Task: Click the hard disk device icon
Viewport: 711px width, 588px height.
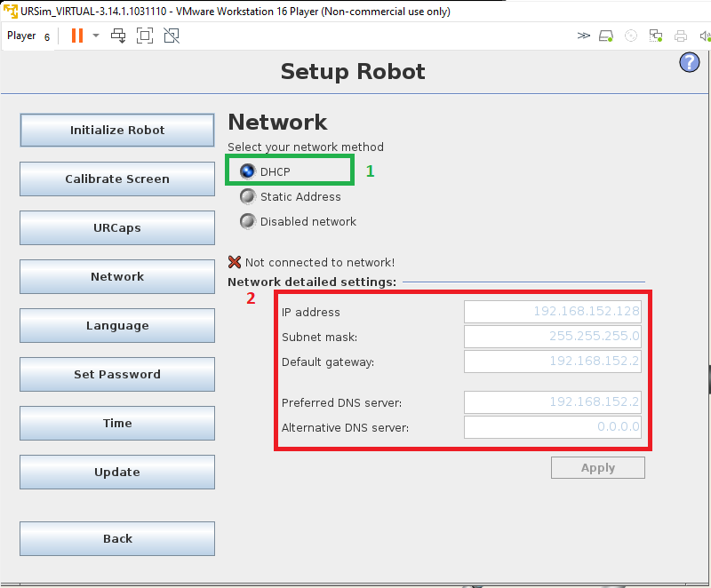Action: tap(606, 36)
